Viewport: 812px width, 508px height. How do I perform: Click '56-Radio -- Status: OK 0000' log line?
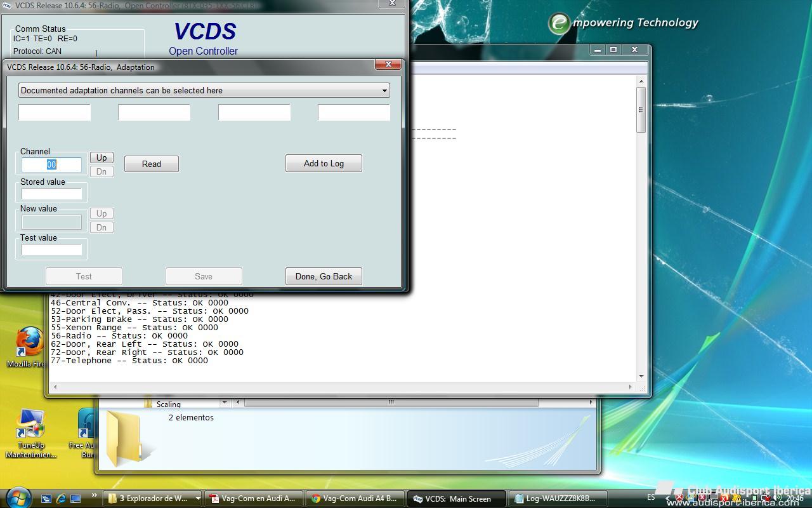tap(119, 336)
